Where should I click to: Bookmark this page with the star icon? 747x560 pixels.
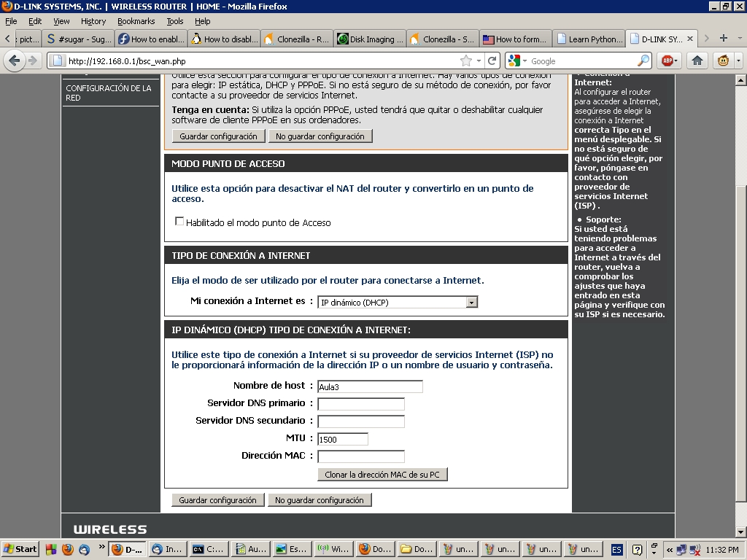(x=465, y=61)
